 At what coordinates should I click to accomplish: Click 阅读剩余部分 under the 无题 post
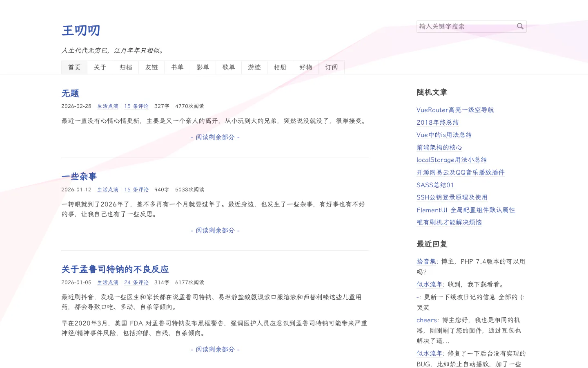coord(215,137)
